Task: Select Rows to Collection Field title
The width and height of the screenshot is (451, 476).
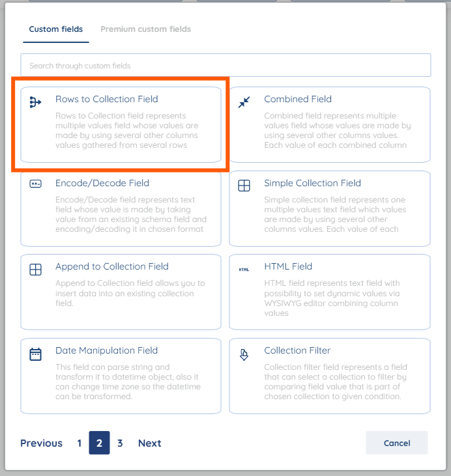Action: (107, 99)
